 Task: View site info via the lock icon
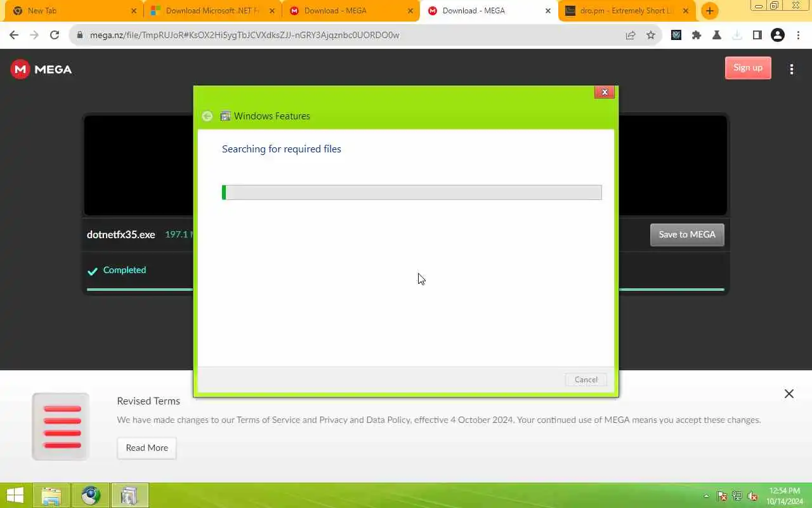[80, 36]
